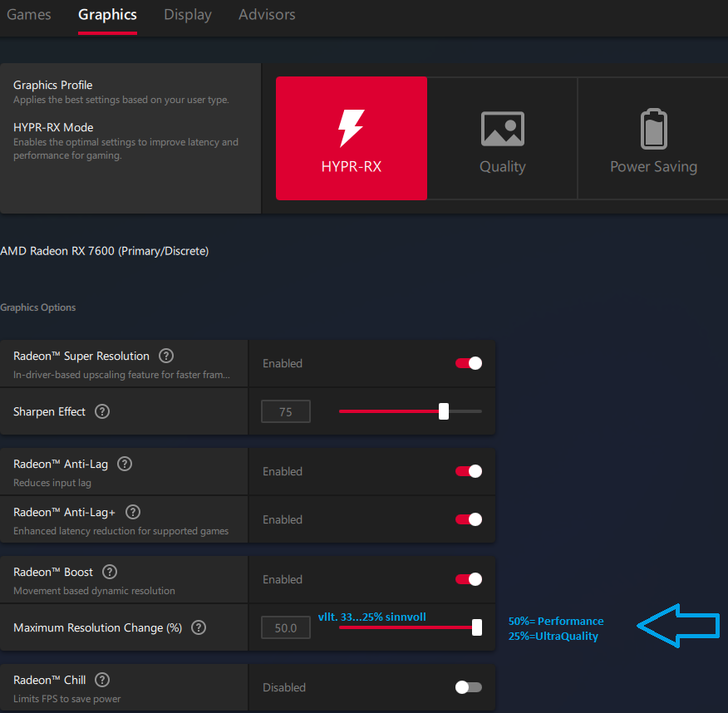This screenshot has width=728, height=713.
Task: Click the AMD Radeon RX 7600 GPU heading
Action: pos(105,251)
